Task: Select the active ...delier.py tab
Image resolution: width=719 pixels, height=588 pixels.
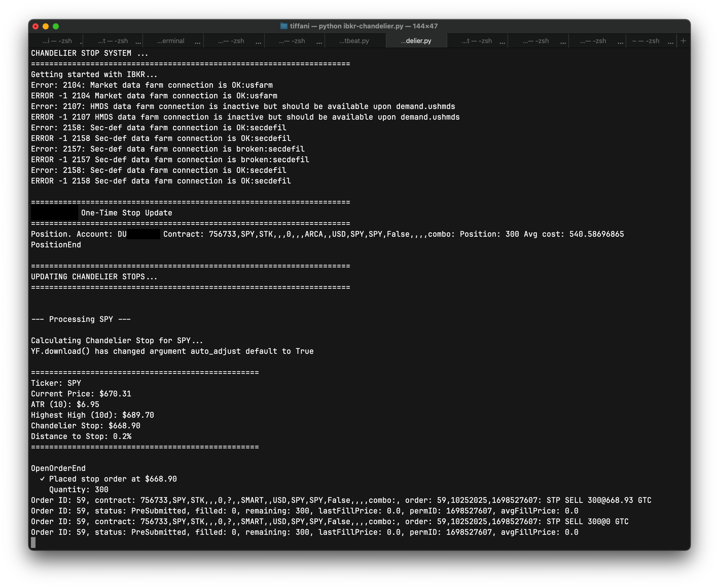Action: coord(416,41)
